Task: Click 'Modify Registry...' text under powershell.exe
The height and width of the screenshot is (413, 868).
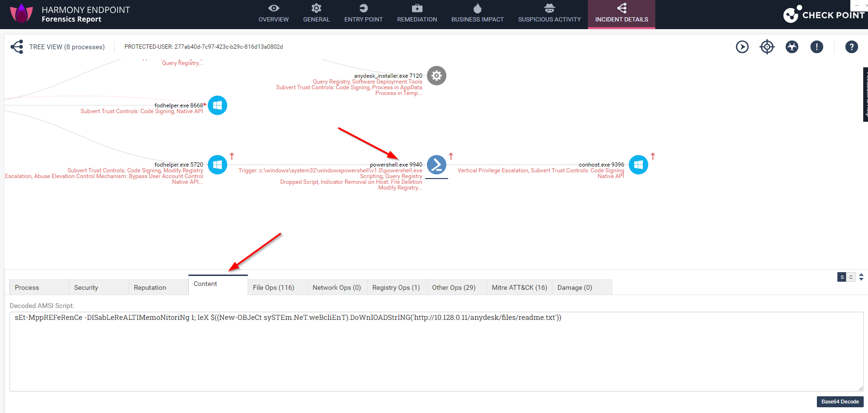Action: click(400, 188)
